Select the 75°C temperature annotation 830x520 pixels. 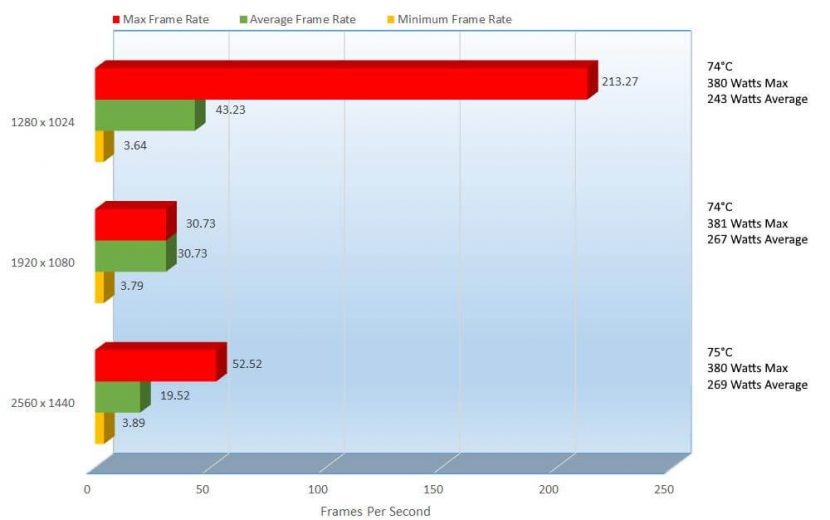click(719, 352)
